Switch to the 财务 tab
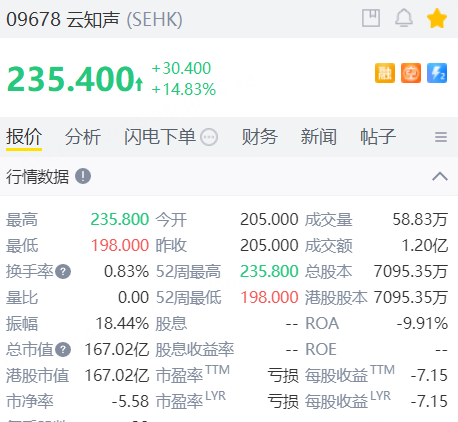 259,137
